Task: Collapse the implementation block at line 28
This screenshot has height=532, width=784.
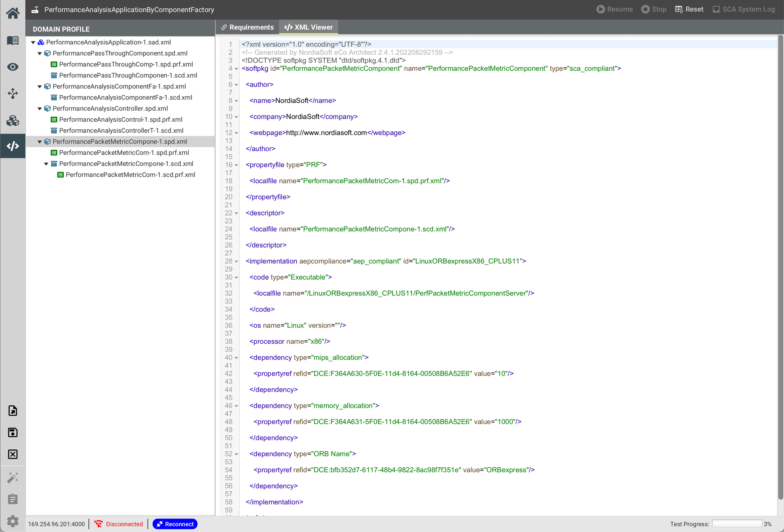Action: tap(236, 261)
